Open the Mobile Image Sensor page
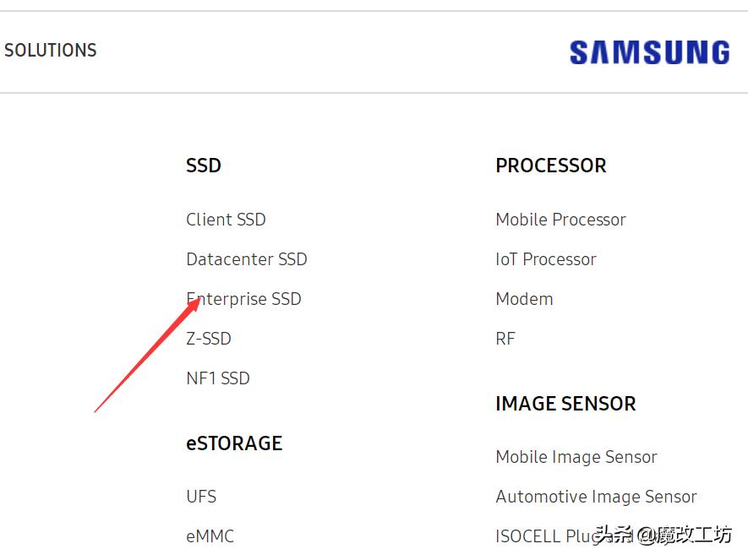The image size is (748, 560). pos(576,457)
